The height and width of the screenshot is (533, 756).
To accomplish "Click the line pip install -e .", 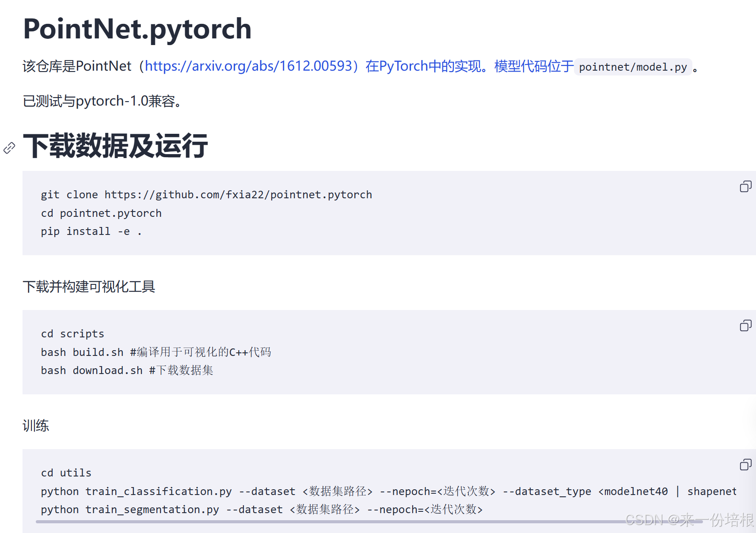I will pyautogui.click(x=91, y=231).
